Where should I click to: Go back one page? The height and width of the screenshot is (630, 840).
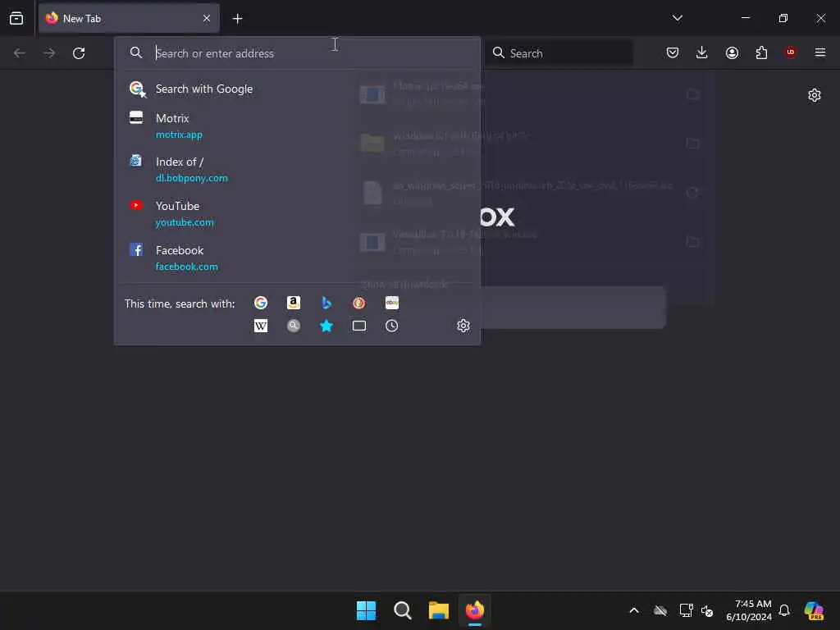(20, 53)
